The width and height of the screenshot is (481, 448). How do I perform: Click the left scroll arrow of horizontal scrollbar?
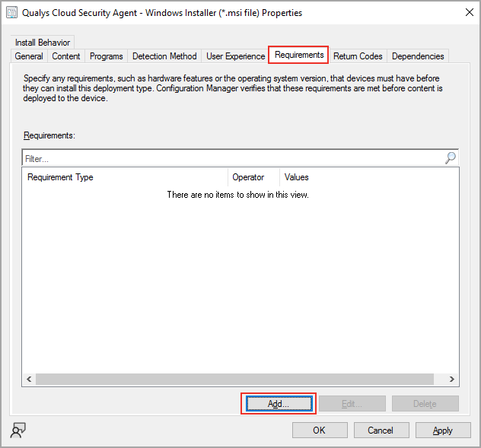click(29, 379)
